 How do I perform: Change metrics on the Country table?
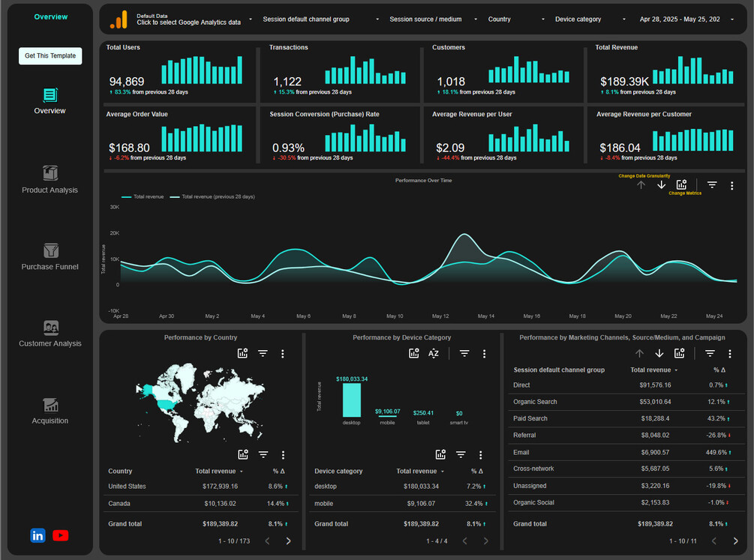point(243,454)
